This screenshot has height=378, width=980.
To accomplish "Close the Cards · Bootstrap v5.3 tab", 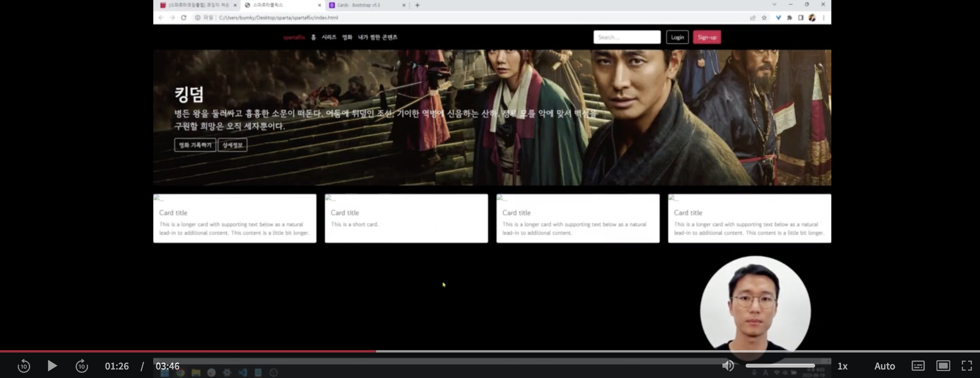I will pyautogui.click(x=404, y=5).
